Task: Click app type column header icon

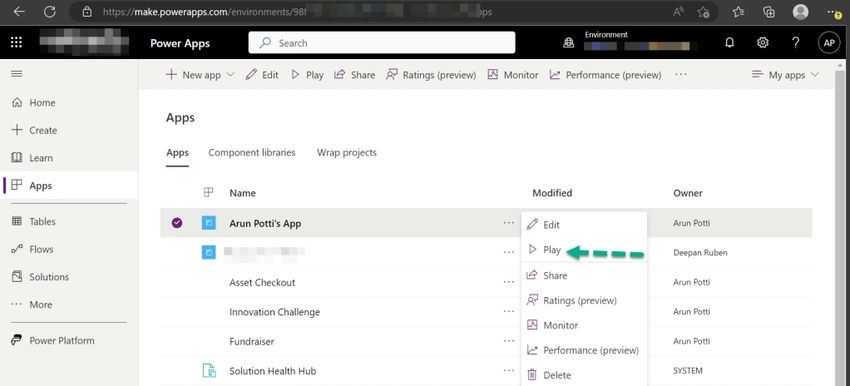Action: 208,192
